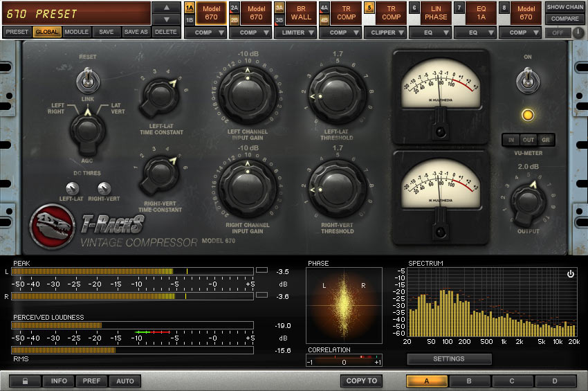This screenshot has height=391, width=588.
Task: Open spectrum SETTINGS
Action: [x=449, y=358]
